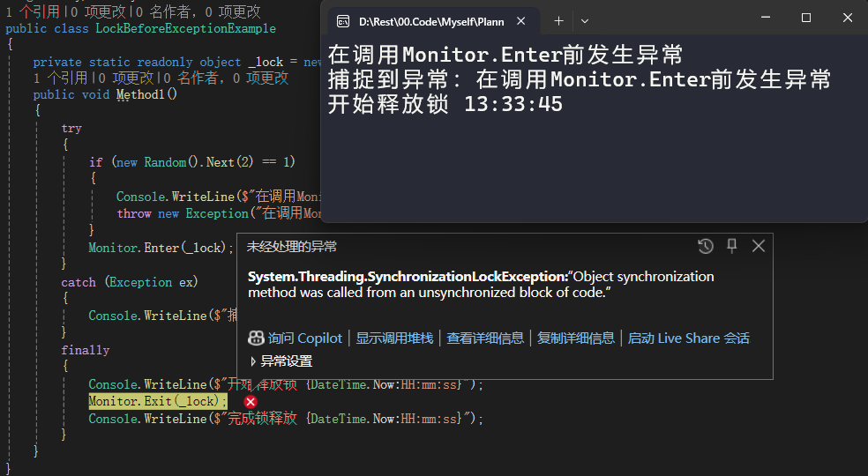Screen dimensions: 868x476
Task: Click the history icon in exception popup
Action: [706, 246]
